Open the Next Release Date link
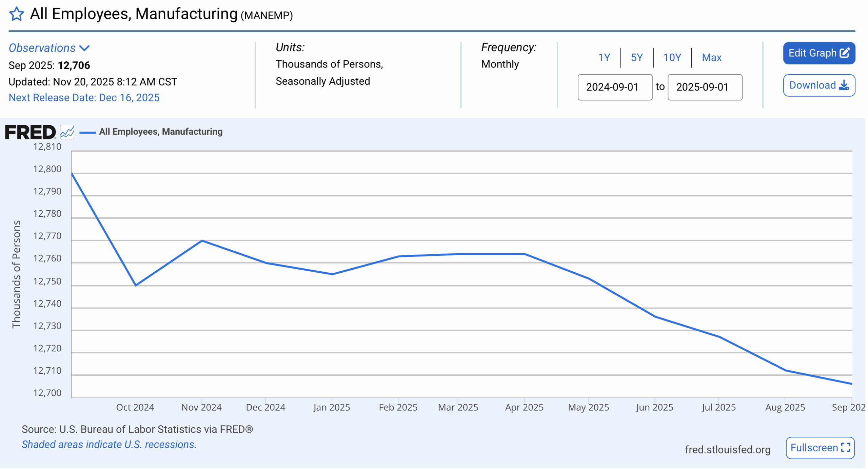This screenshot has width=868, height=469. [84, 98]
